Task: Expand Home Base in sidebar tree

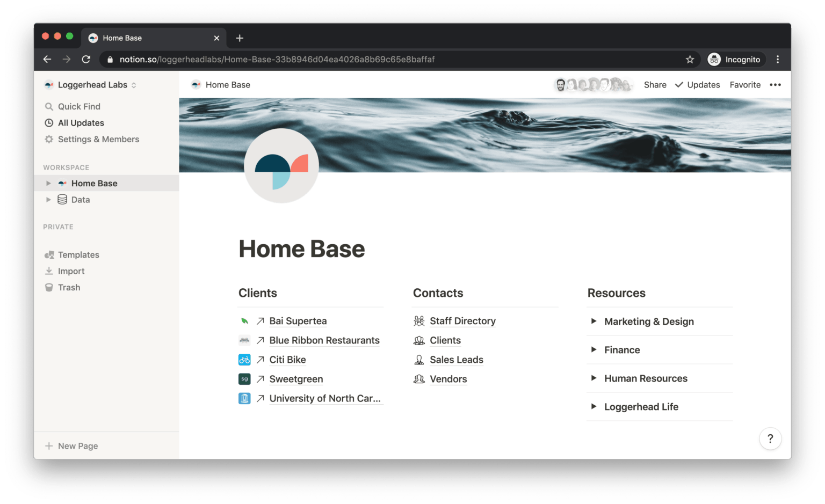Action: [48, 184]
